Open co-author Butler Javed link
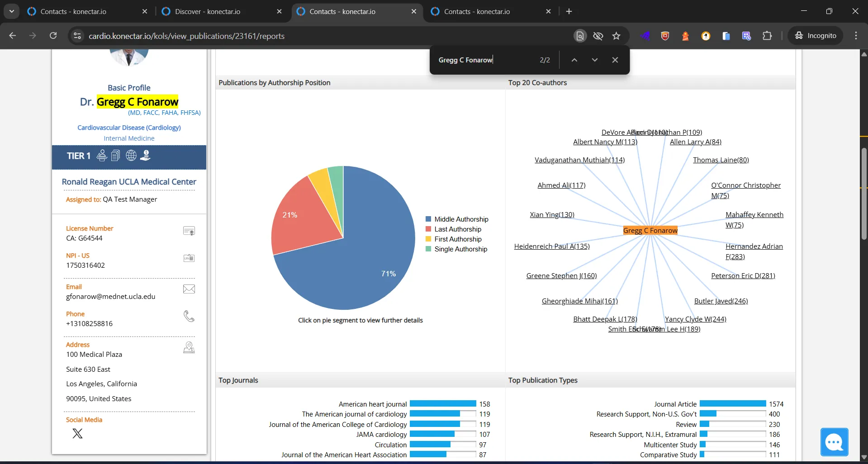 (x=721, y=301)
